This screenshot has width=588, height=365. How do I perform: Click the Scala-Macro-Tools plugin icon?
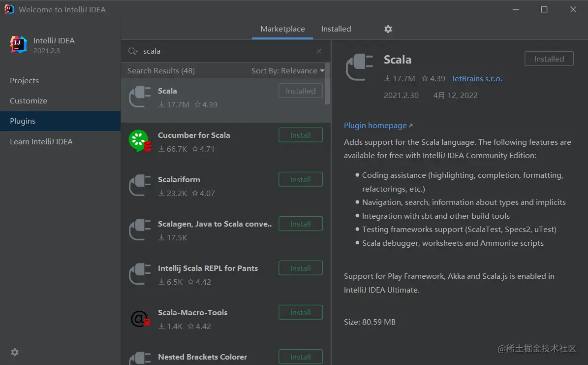click(x=140, y=318)
